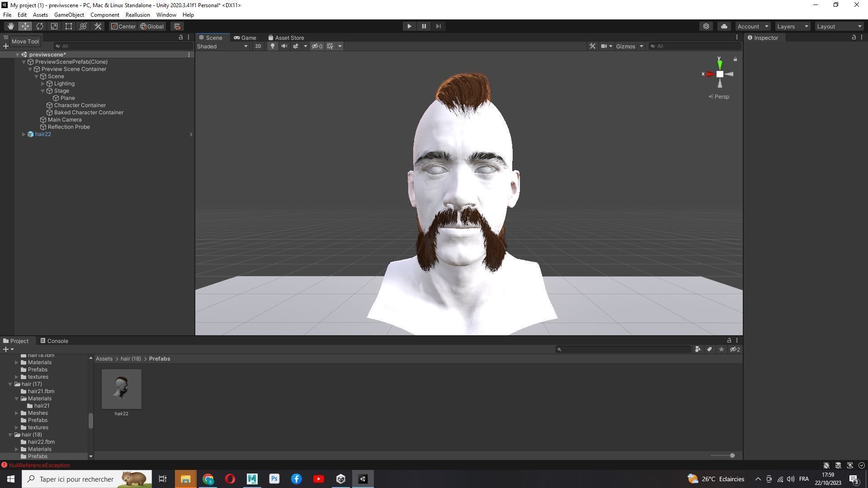Open the effects dropdown arrow
868x488 pixels.
tap(305, 46)
